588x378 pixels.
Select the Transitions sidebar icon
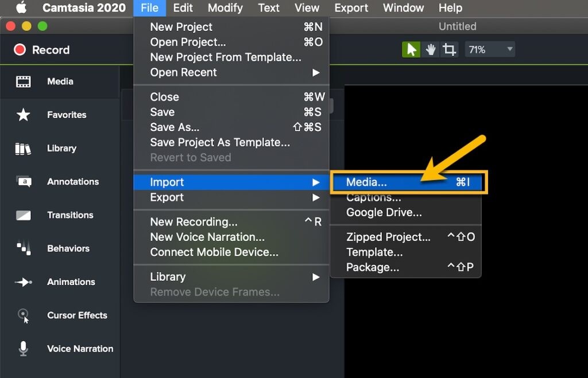(x=23, y=215)
